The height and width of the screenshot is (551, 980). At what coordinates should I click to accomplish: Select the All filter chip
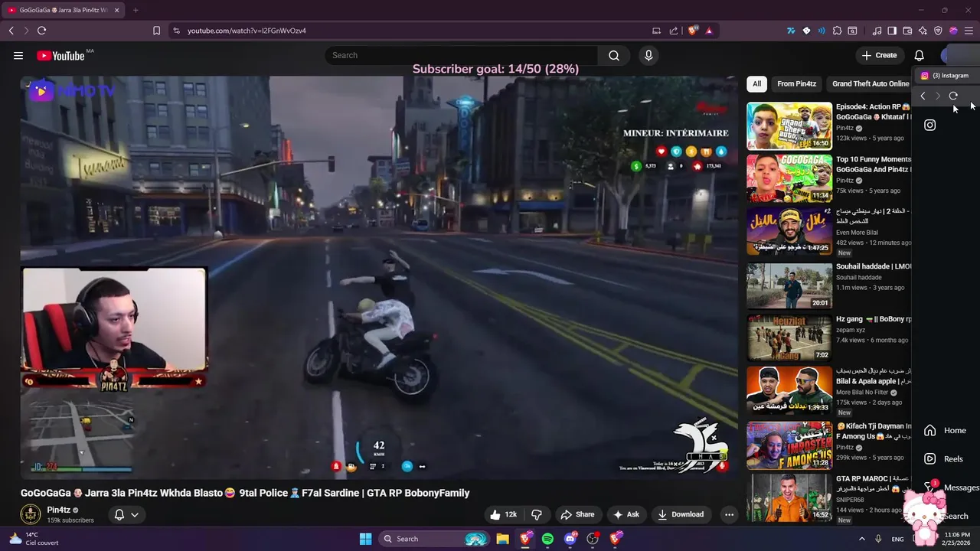coord(756,83)
